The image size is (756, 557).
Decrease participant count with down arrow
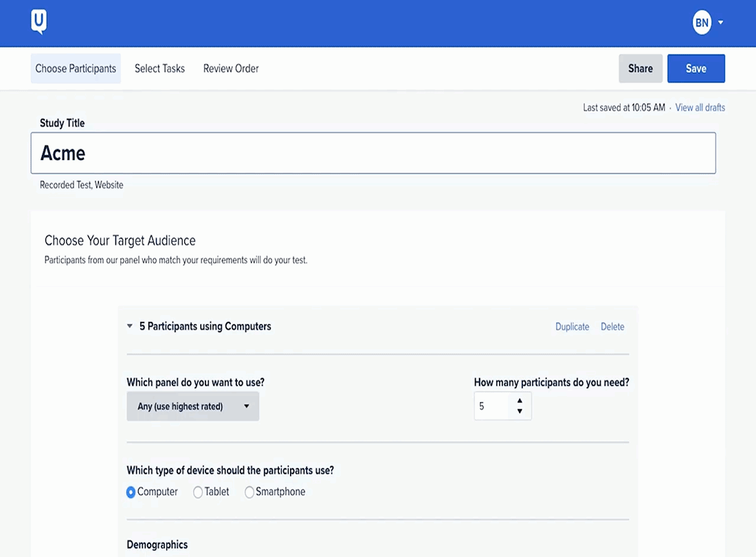point(520,411)
